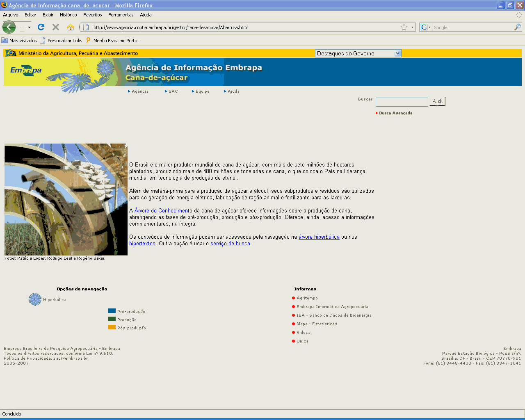Click the Mais visitados bookmark folder icon

click(x=5, y=40)
